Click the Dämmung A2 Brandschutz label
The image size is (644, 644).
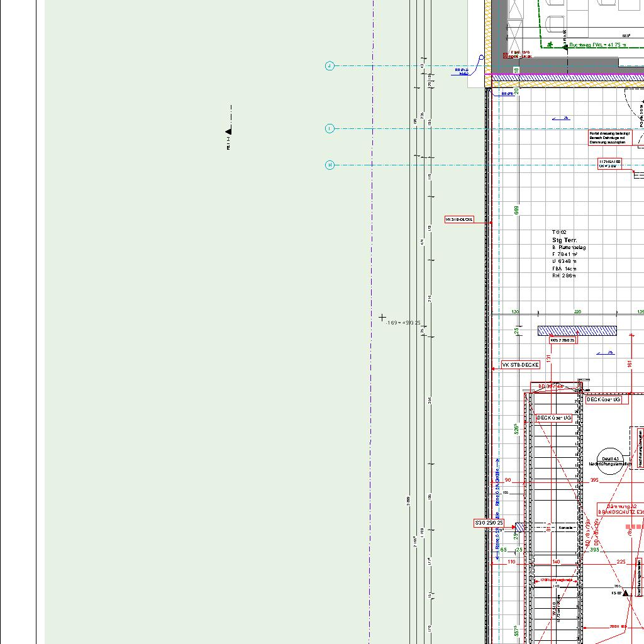click(x=621, y=509)
